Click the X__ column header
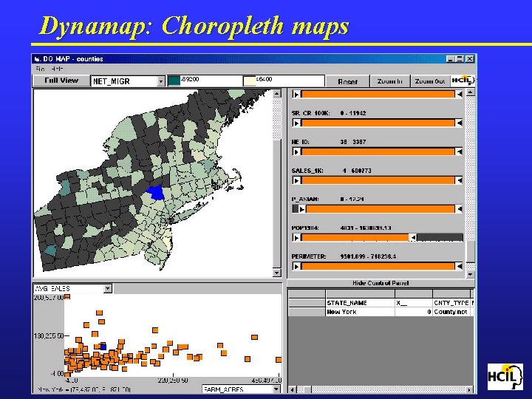 414,303
